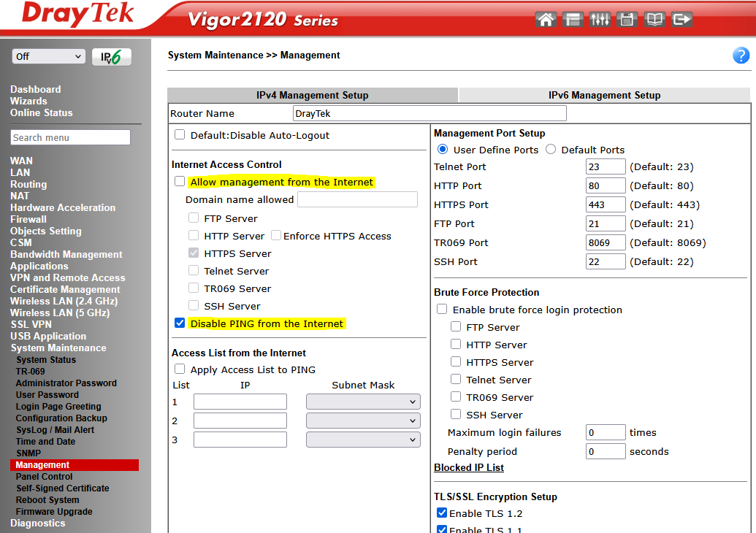Toggle Brute Force HTTPS Server checkbox
Image resolution: width=756 pixels, height=533 pixels.
point(456,361)
